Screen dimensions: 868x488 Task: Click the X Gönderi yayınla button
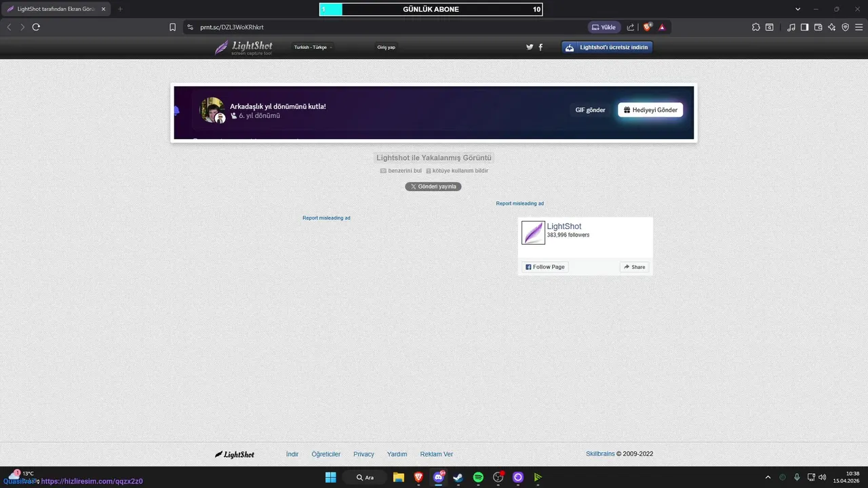tap(433, 186)
